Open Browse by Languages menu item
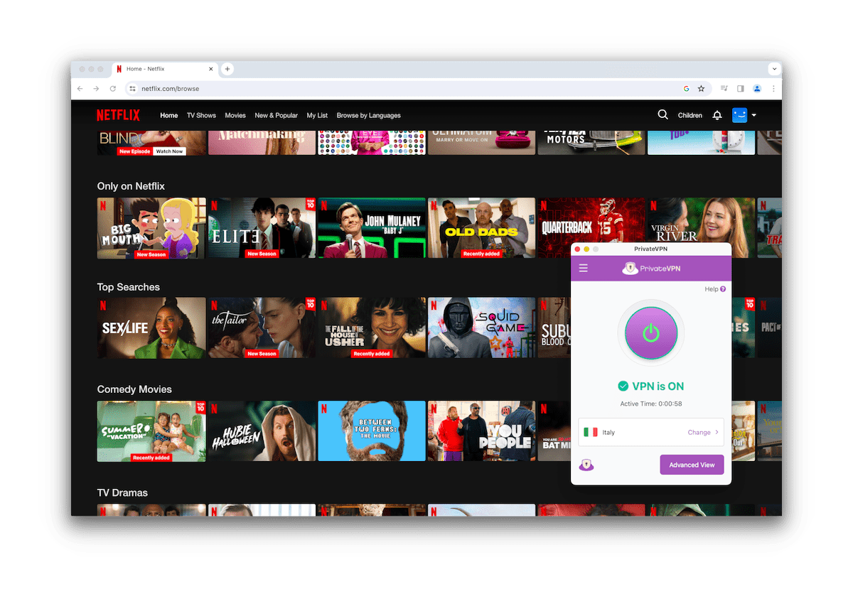853x616 pixels. pyautogui.click(x=368, y=115)
